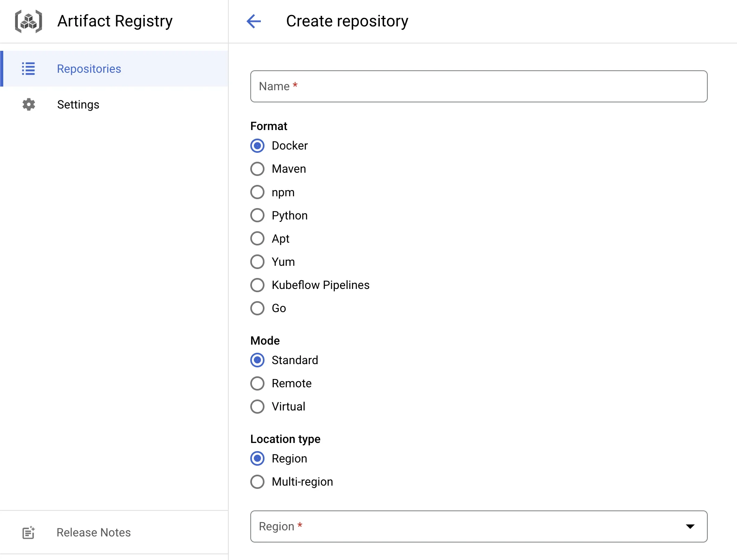Select the Apt format radio button
Image resolution: width=737 pixels, height=560 pixels.
click(258, 239)
